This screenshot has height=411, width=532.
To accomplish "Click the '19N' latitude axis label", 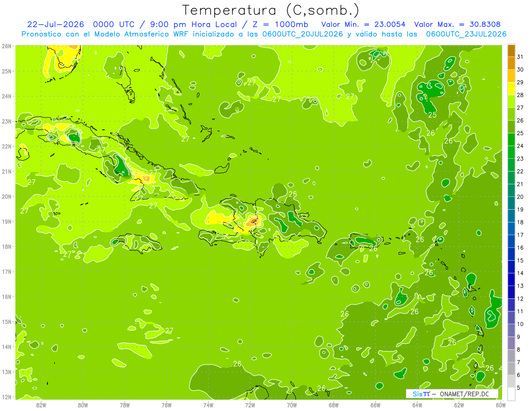I will click(6, 222).
